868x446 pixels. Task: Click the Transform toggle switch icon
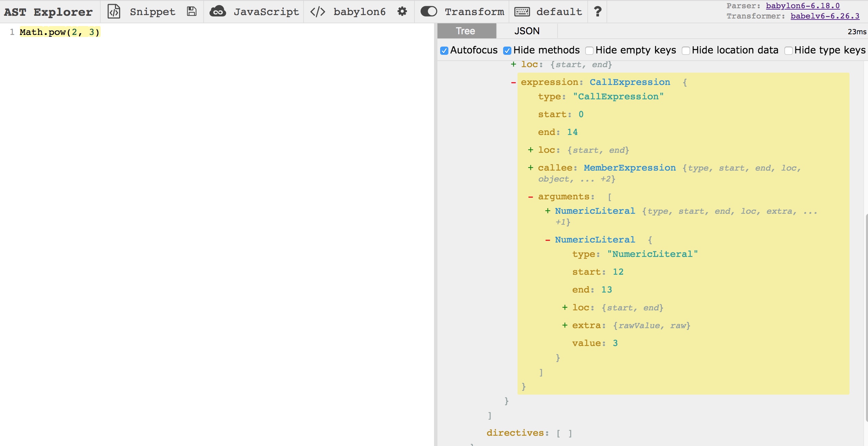pyautogui.click(x=428, y=11)
